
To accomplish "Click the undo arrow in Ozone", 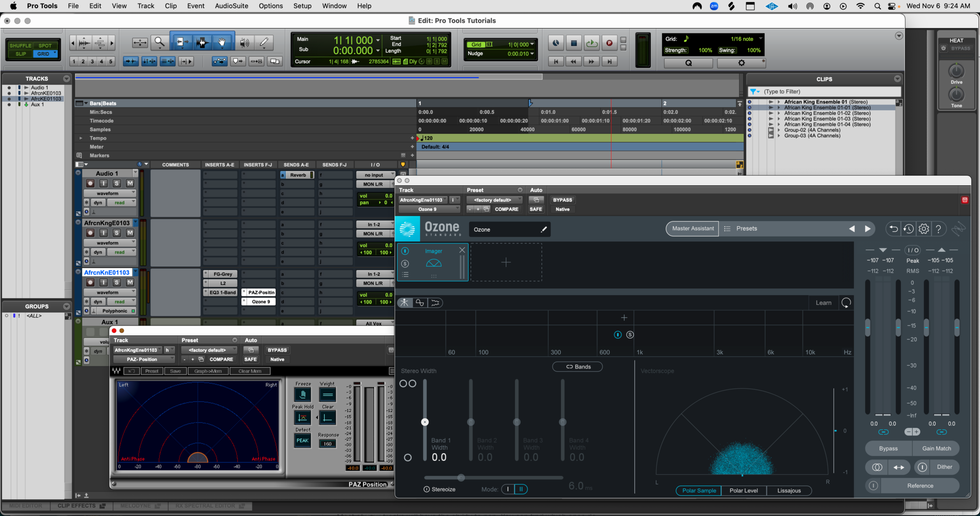I will pyautogui.click(x=893, y=229).
